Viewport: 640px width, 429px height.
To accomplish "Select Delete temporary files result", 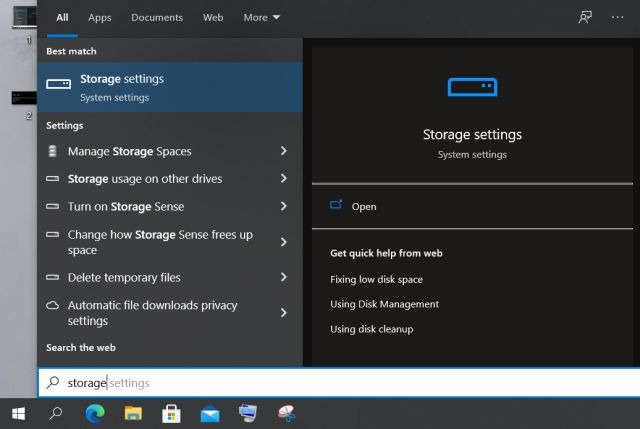I will click(170, 277).
